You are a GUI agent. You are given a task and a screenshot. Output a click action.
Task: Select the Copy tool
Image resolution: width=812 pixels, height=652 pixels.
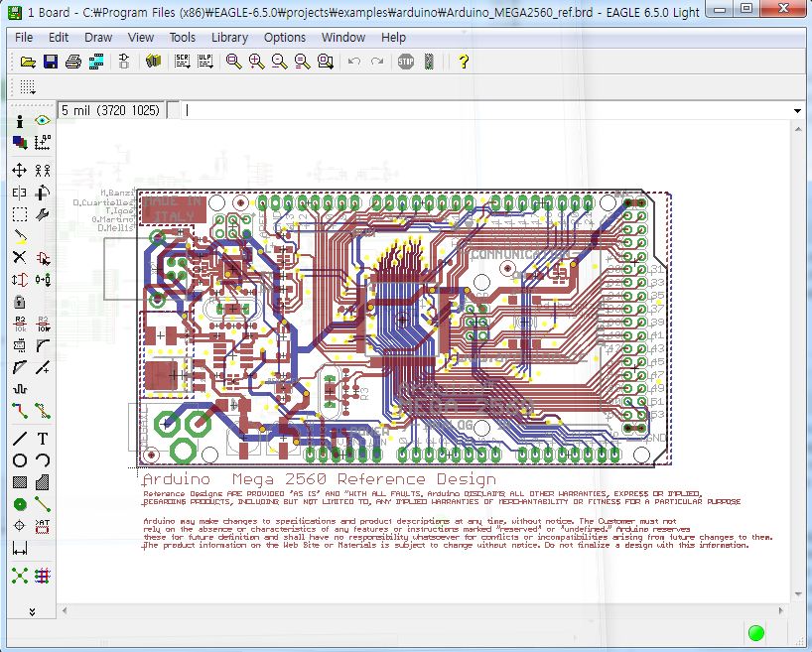43,170
